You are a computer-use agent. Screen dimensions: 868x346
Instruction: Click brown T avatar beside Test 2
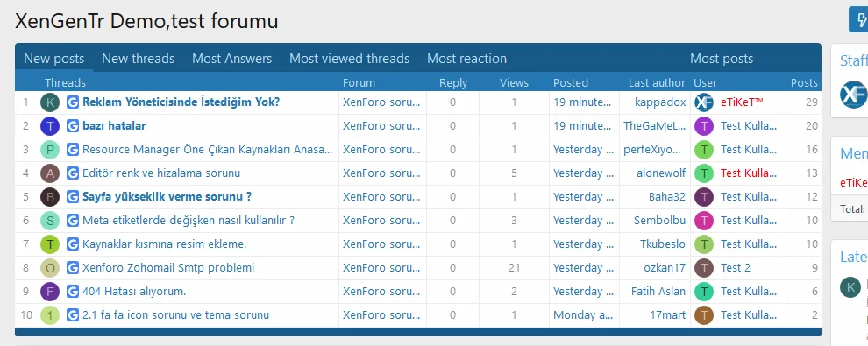(704, 268)
